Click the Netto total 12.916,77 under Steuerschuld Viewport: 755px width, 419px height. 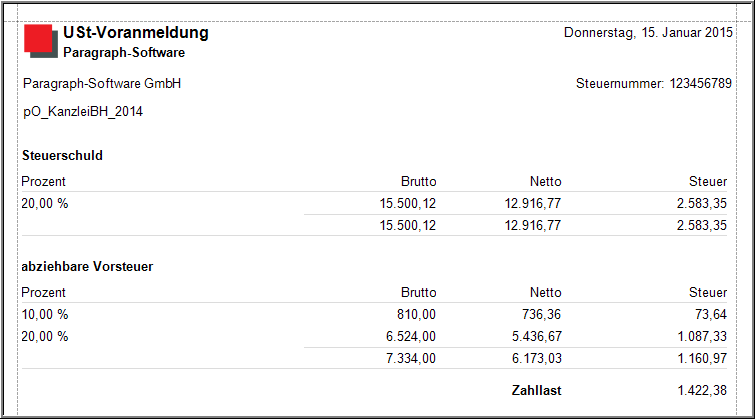[x=533, y=225]
